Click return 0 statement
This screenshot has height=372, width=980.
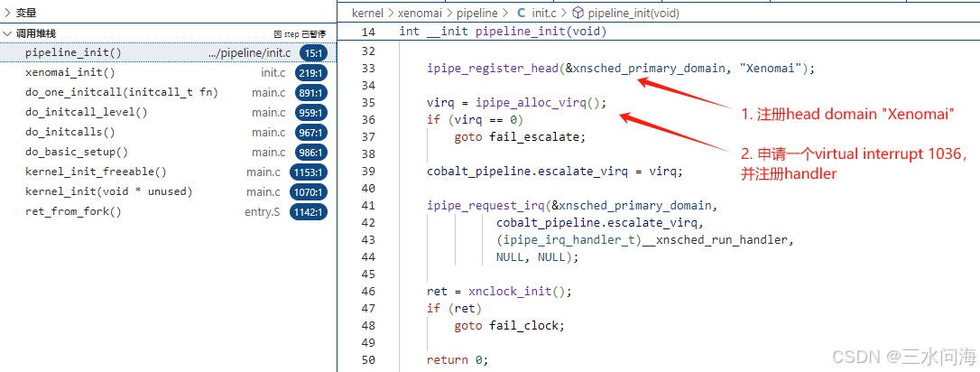457,360
